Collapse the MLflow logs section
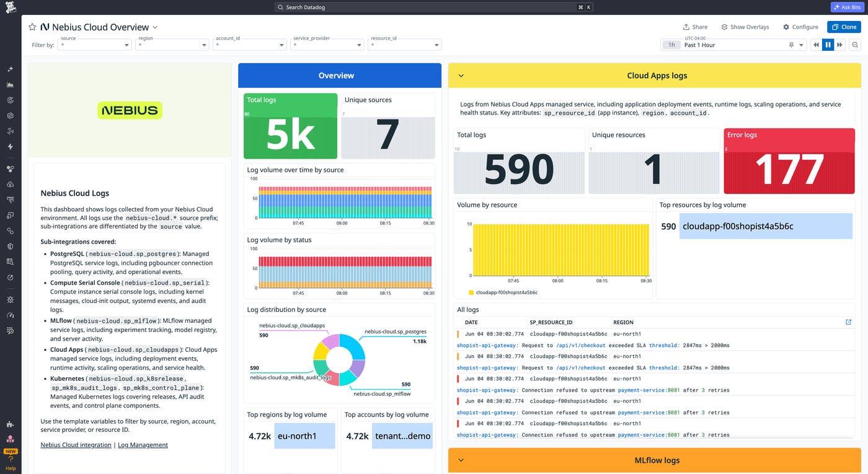The image size is (868, 474). tap(461, 460)
